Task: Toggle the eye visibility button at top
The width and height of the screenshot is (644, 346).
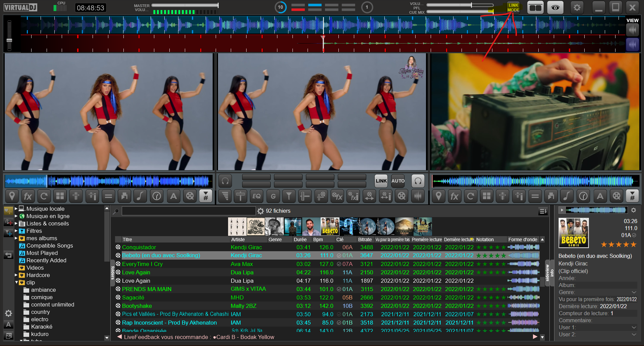Action: [x=555, y=7]
